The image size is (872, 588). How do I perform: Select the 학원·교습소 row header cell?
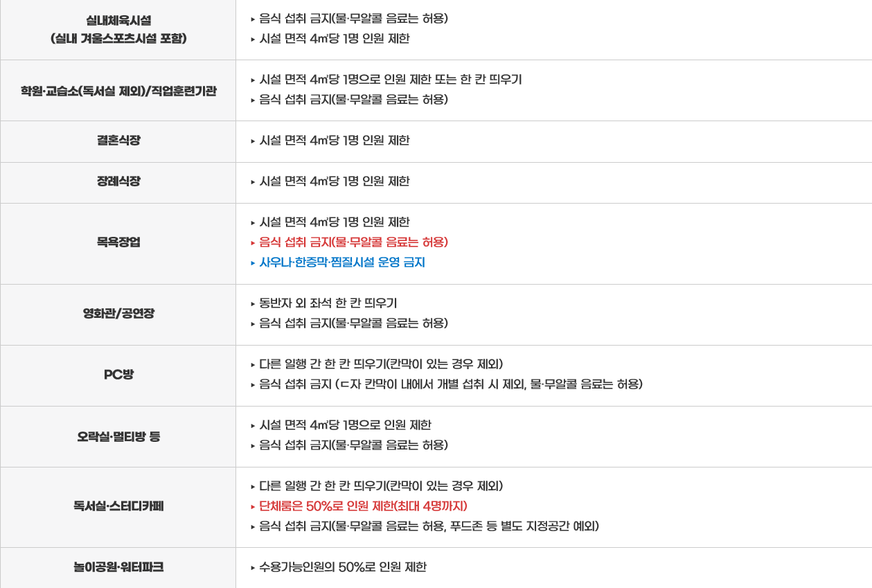point(118,91)
